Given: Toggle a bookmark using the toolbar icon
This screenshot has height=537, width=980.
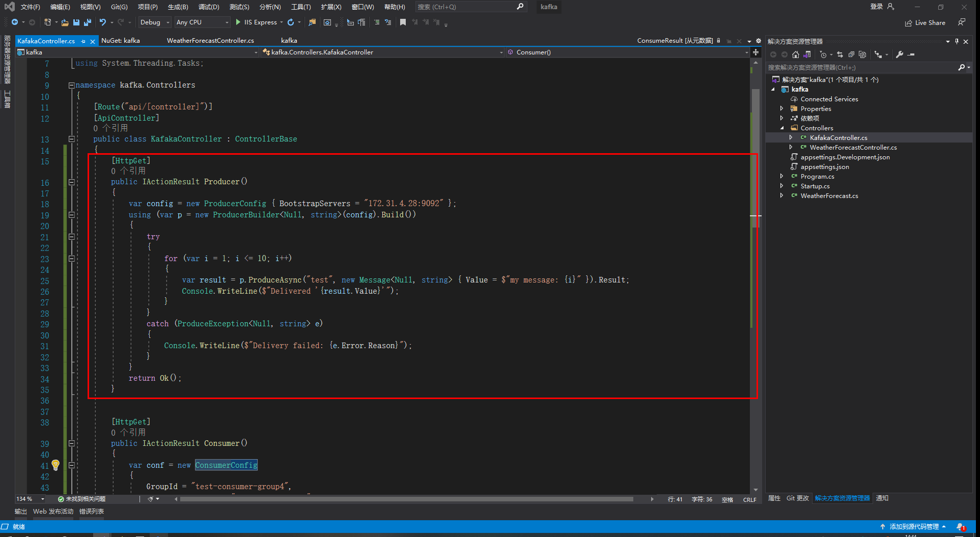Looking at the screenshot, I should pos(403,22).
